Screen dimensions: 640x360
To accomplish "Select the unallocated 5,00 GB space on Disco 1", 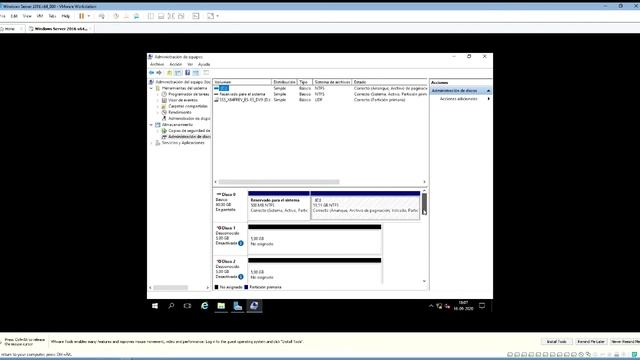I will tap(315, 239).
